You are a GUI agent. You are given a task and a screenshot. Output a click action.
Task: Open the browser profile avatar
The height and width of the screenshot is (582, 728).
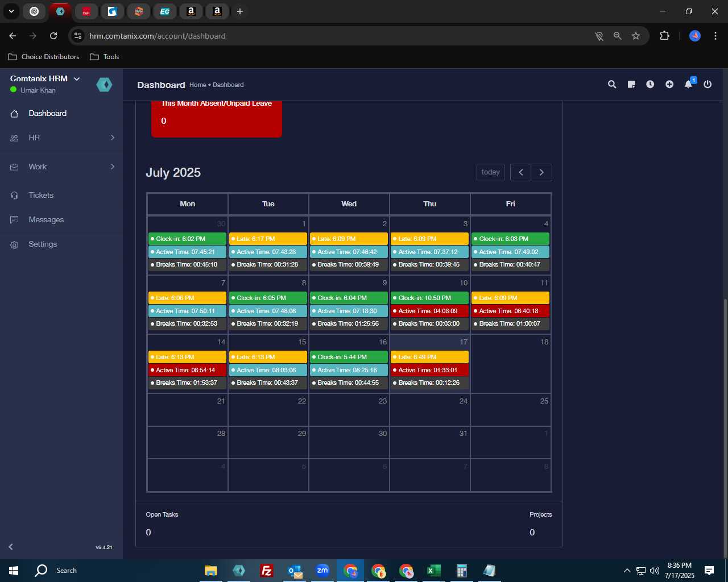(695, 36)
